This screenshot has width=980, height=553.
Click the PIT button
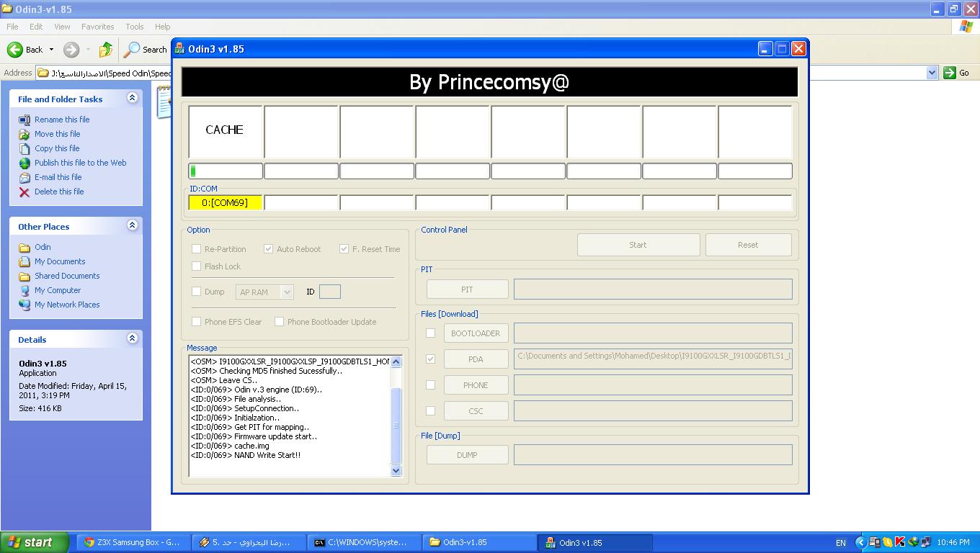point(467,289)
